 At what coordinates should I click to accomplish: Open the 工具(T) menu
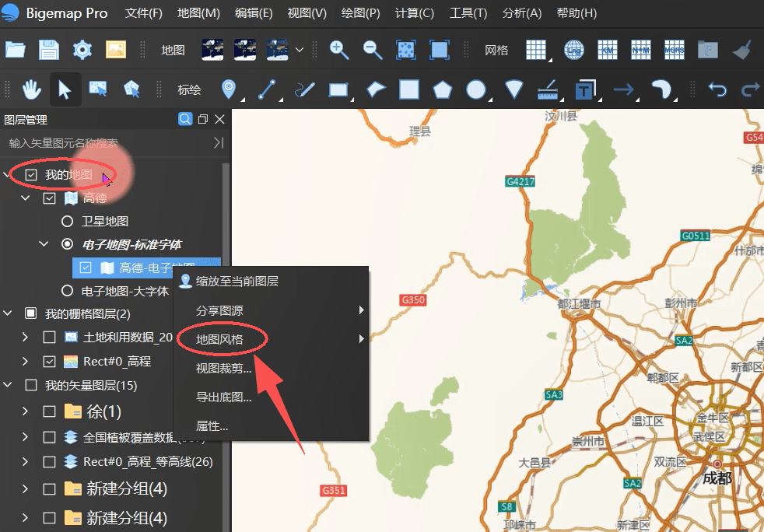(x=468, y=12)
